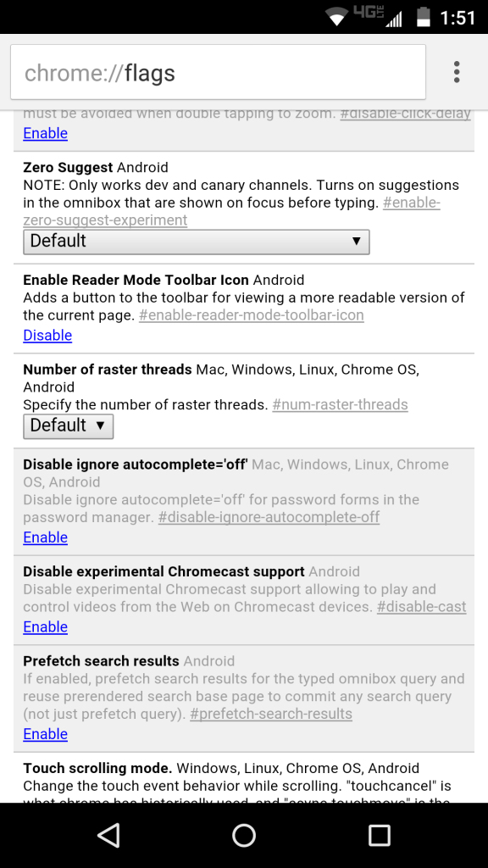
Task: Disable Reader Mode Toolbar Icon flag
Action: pos(47,336)
